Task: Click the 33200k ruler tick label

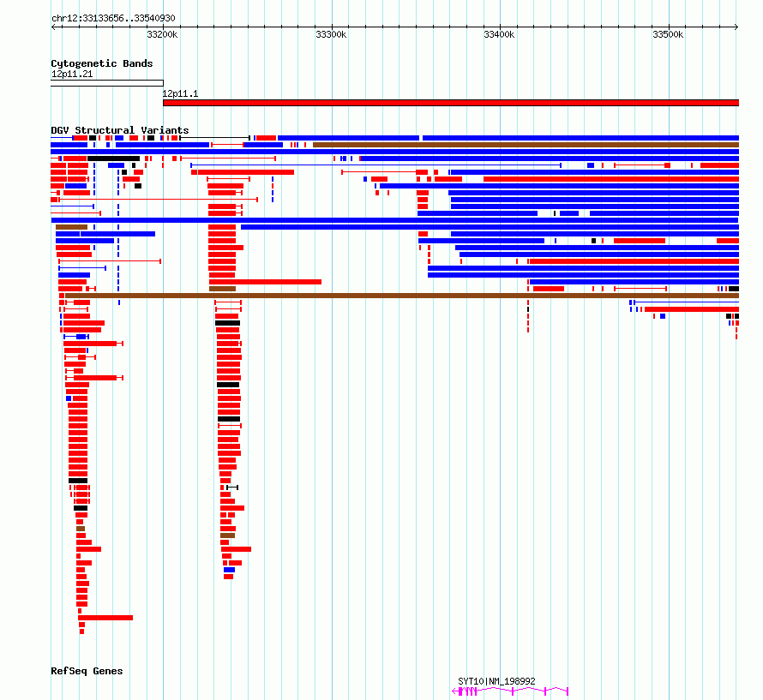Action: [x=162, y=34]
